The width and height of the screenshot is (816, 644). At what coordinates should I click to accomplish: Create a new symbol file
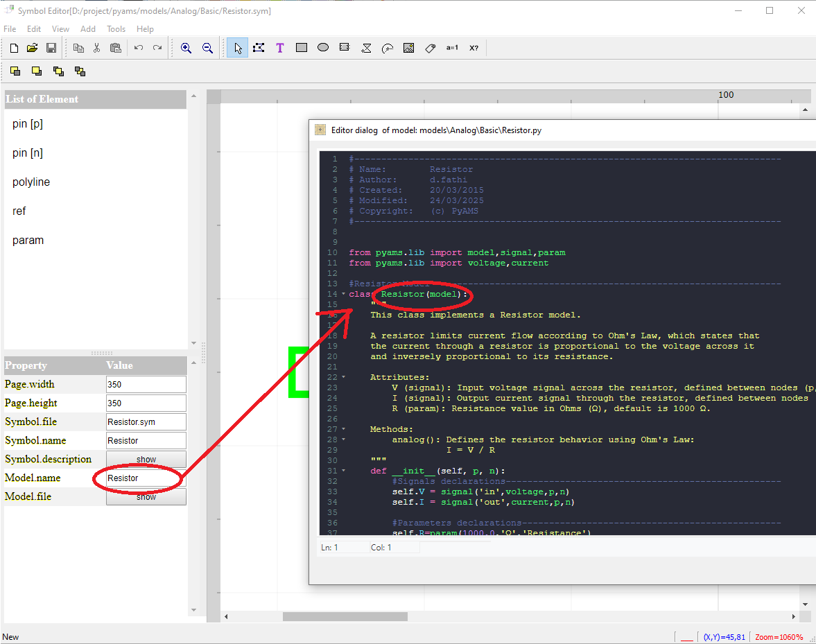[14, 49]
